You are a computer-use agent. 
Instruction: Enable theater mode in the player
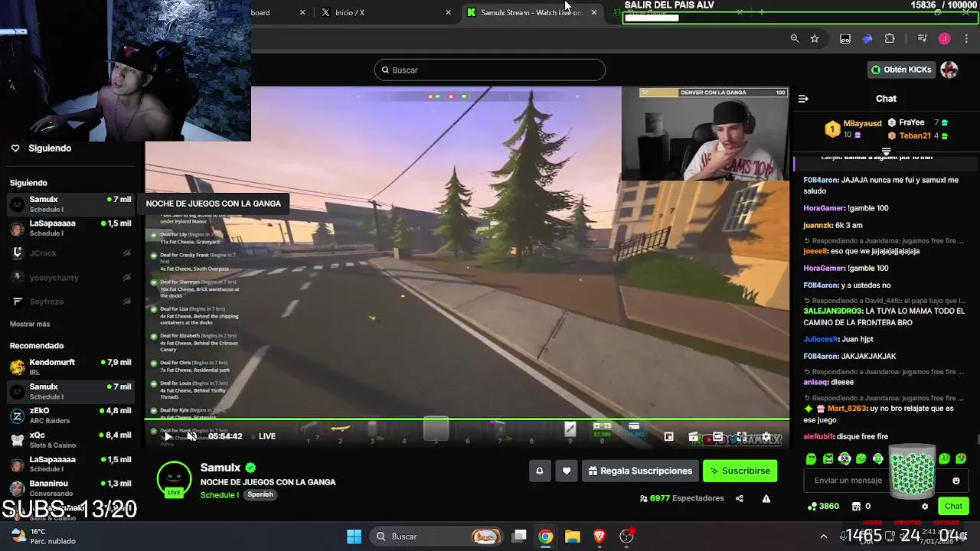717,436
